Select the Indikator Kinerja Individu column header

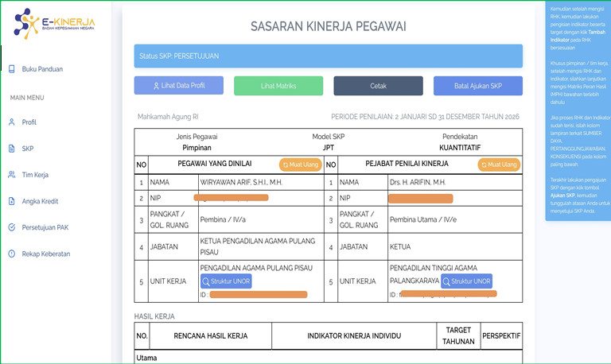coord(354,336)
